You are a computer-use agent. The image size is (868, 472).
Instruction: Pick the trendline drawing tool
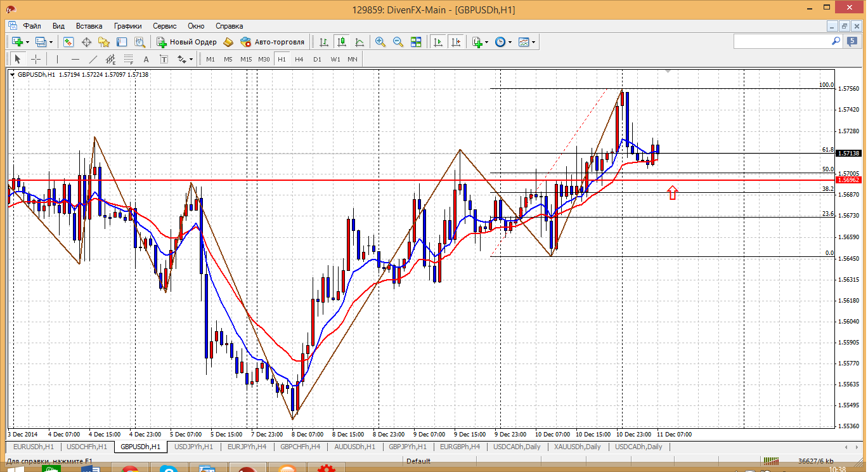(x=93, y=59)
